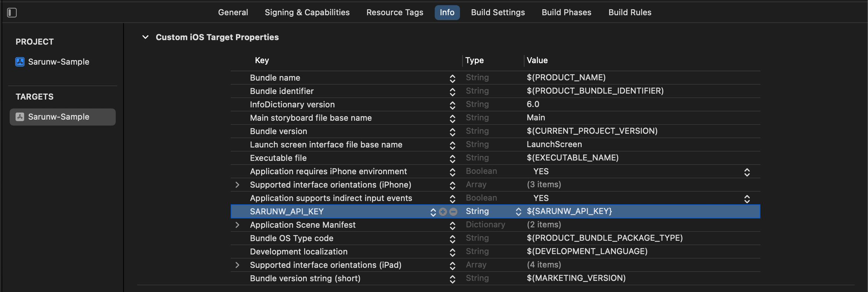Go to the General tab
Screen dimensions: 868x292
tap(233, 12)
